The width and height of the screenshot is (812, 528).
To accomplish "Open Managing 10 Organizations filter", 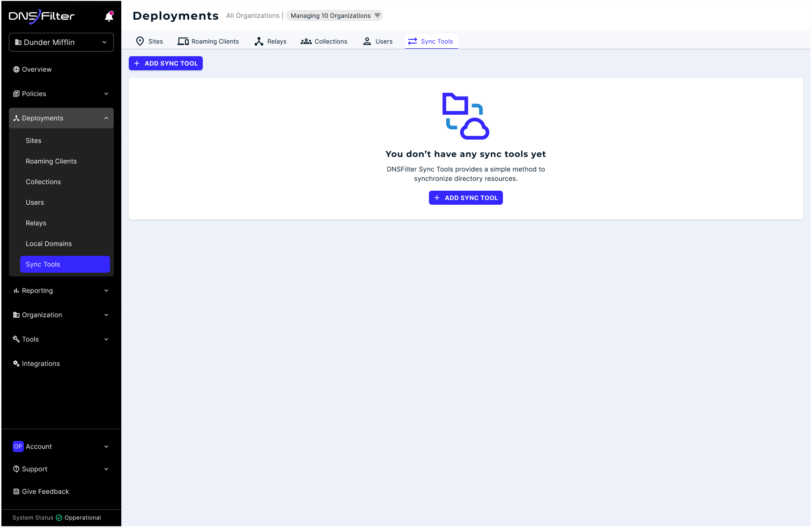I will (335, 15).
